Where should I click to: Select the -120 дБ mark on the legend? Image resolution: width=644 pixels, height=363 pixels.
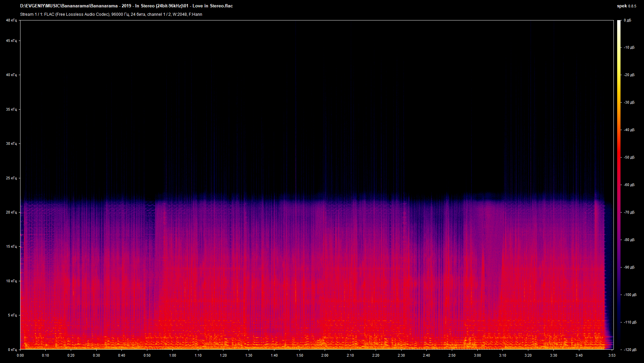[x=630, y=350]
